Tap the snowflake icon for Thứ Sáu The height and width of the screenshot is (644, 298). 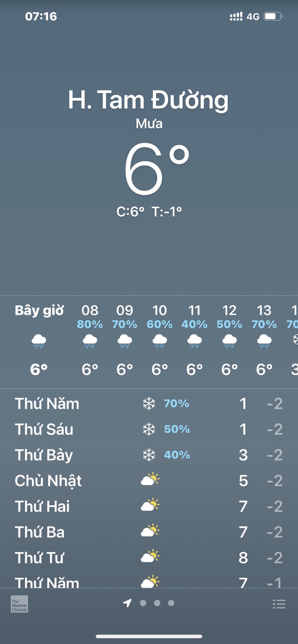point(149,429)
